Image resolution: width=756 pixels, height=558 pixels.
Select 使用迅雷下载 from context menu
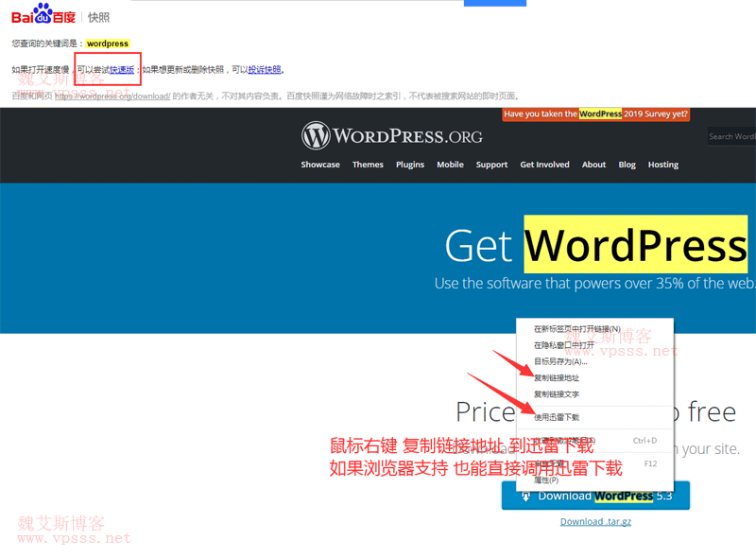(x=557, y=416)
